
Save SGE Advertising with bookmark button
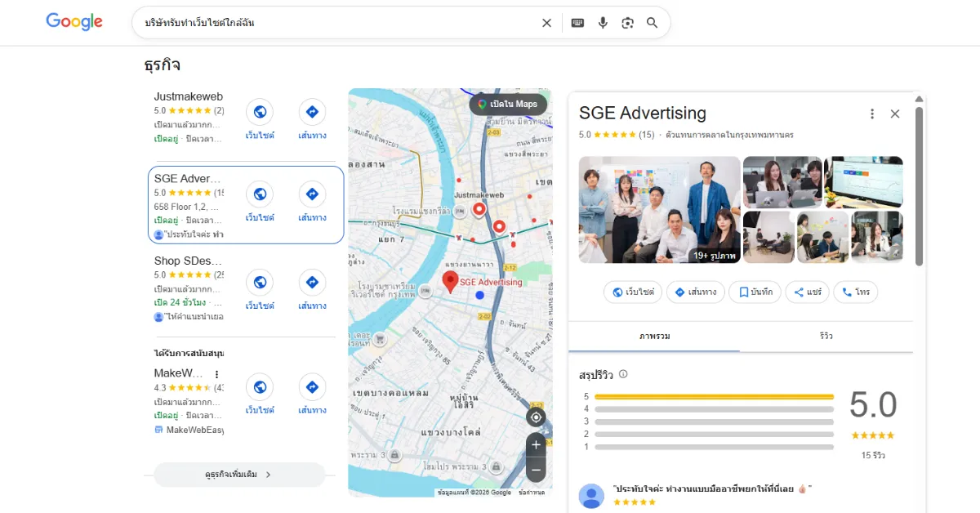tap(755, 292)
